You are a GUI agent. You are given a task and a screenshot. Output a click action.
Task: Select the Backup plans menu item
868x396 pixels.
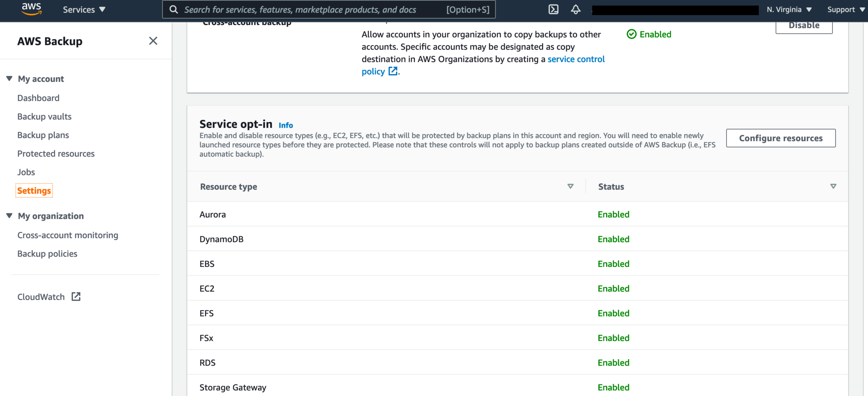(x=43, y=135)
